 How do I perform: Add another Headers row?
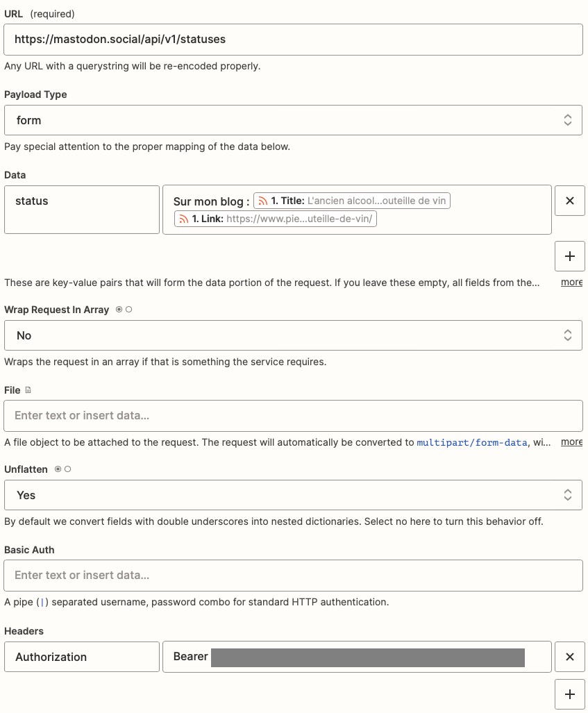click(570, 694)
